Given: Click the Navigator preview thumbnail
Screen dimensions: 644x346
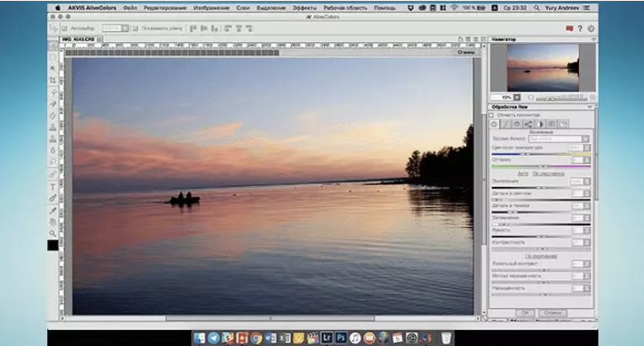Looking at the screenshot, I should click(543, 67).
